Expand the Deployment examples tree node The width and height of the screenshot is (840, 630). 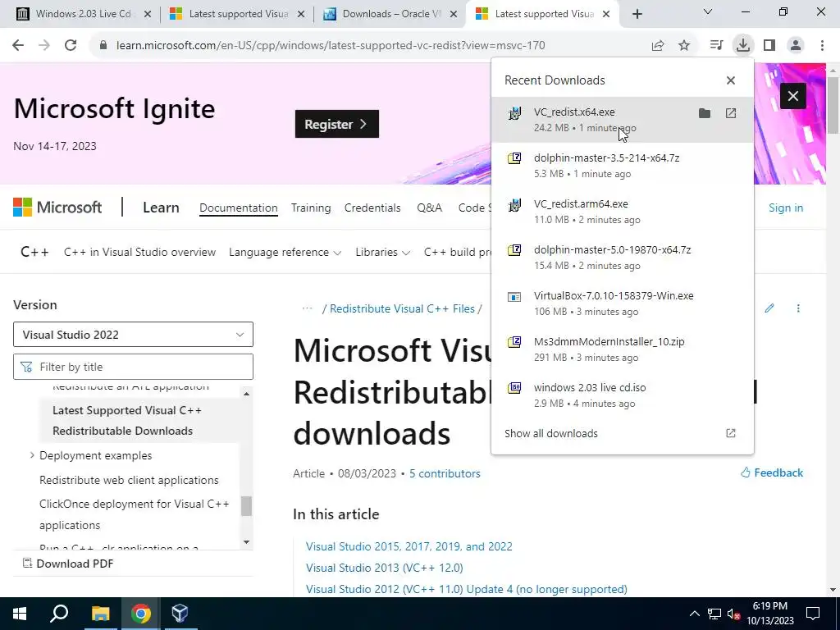32,455
